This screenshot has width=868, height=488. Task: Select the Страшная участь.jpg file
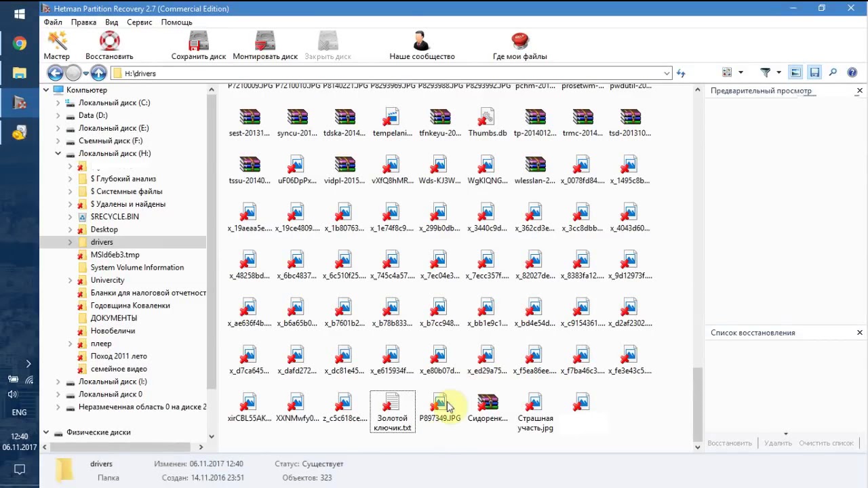535,412
